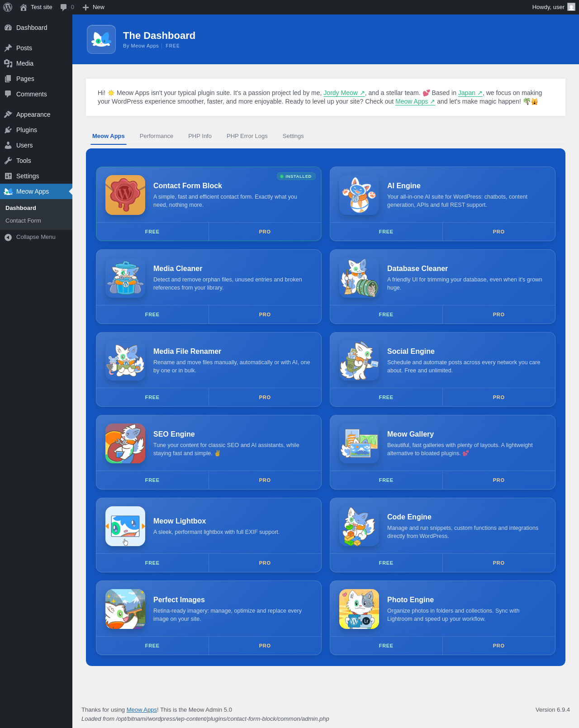
Task: Click the Meow Gallery pictures icon
Action: (359, 443)
